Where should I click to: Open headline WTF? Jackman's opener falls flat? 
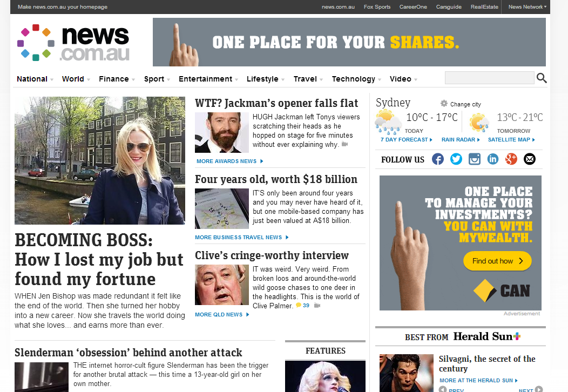[276, 103]
